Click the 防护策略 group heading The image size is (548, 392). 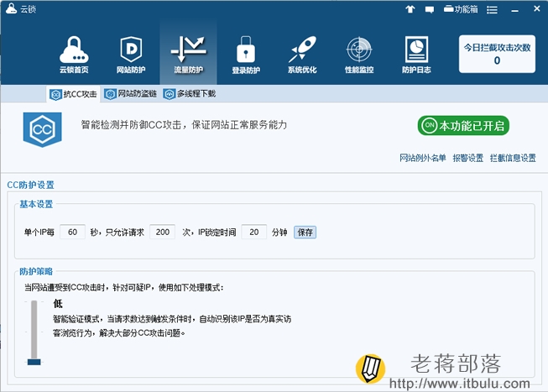coord(36,271)
